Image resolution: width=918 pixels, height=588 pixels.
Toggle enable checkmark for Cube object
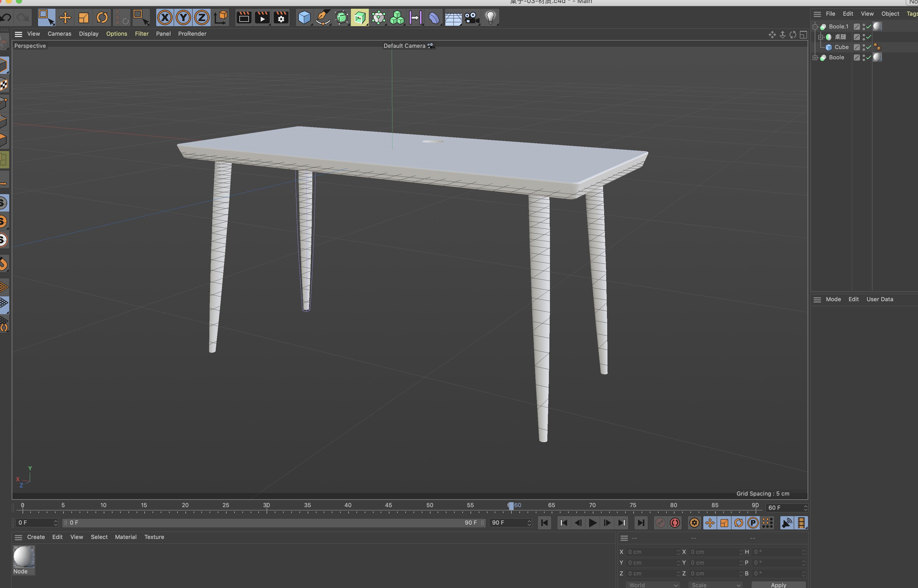point(868,47)
